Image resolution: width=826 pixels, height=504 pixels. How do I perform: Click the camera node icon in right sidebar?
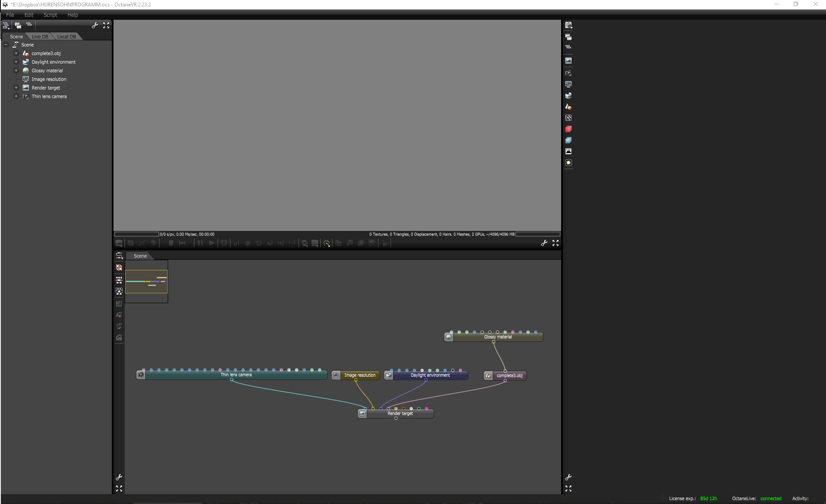568,73
